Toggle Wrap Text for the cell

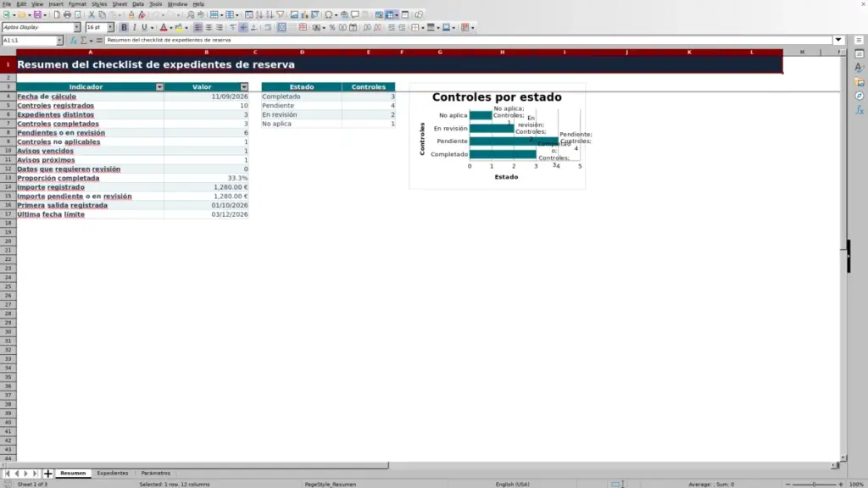tap(268, 27)
